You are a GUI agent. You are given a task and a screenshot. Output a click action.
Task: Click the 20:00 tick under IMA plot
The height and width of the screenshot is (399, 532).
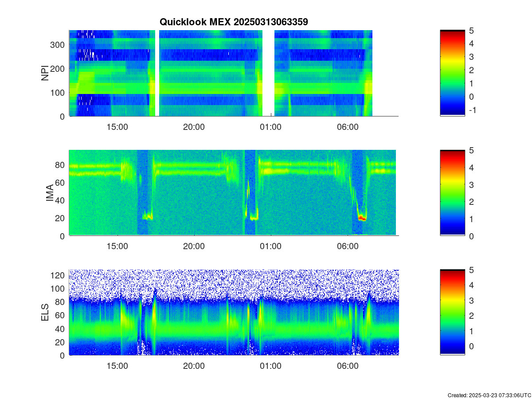tap(194, 246)
